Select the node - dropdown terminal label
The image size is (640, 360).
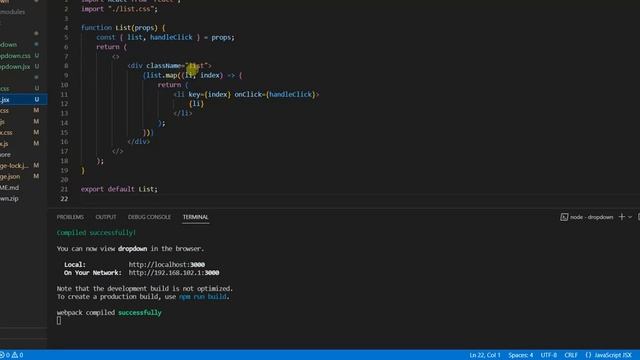click(591, 217)
